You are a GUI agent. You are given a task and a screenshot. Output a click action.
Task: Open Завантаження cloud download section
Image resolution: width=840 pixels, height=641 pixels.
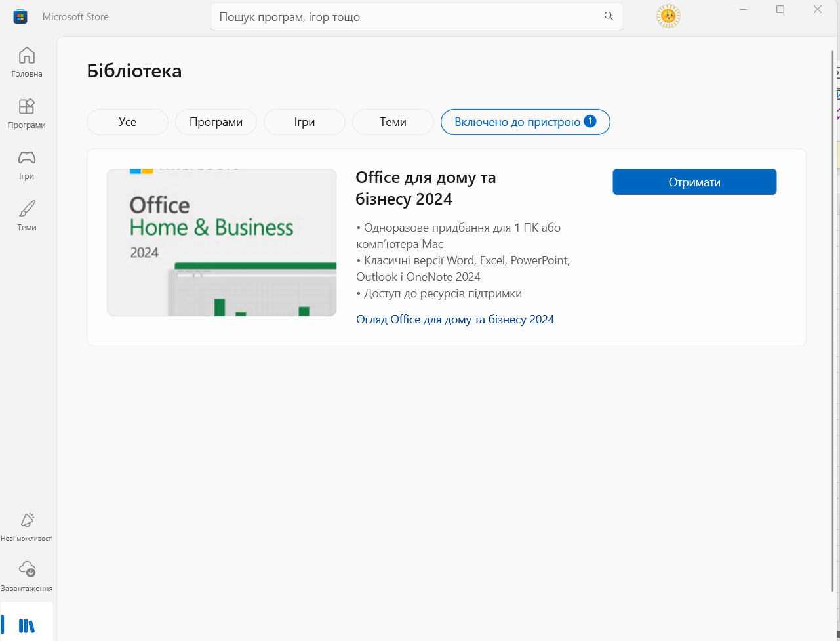click(27, 577)
